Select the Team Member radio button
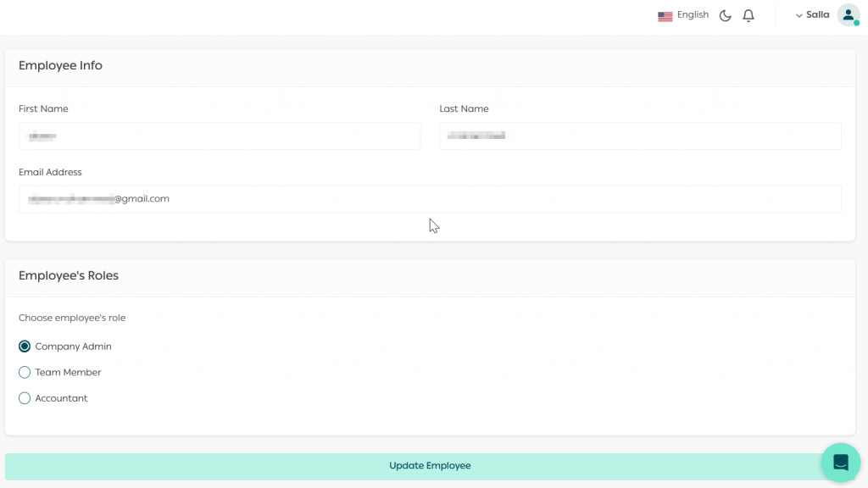This screenshot has height=488, width=868. (25, 373)
